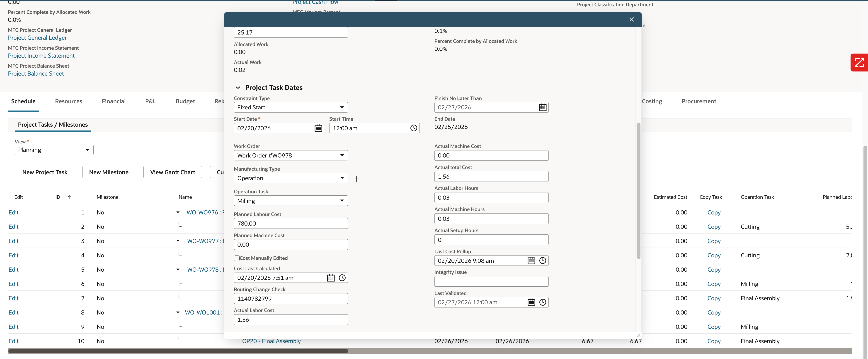Open the Operation Task dropdown
This screenshot has height=359, width=868.
click(291, 201)
